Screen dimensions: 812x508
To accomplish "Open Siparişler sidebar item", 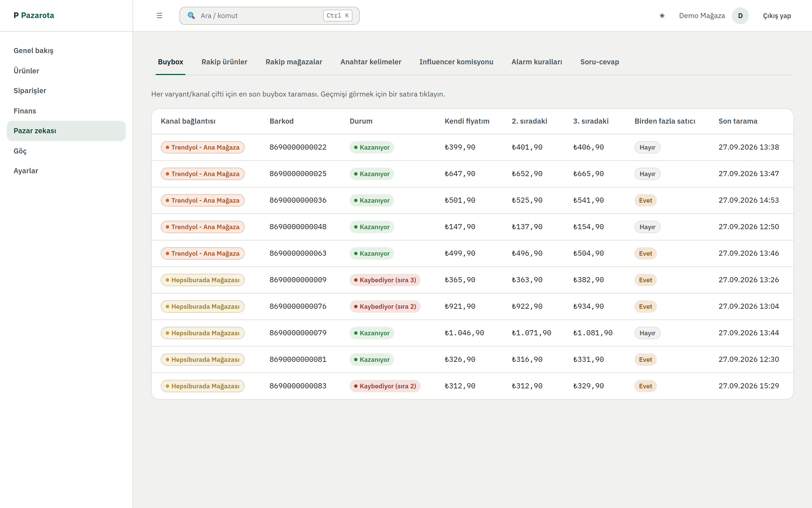I will tap(66, 91).
